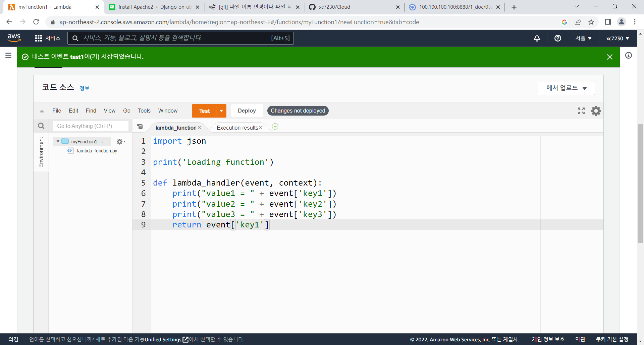Viewport: 644px width, 345px height.
Task: Click the Changes not deployed badge
Action: pyautogui.click(x=298, y=111)
